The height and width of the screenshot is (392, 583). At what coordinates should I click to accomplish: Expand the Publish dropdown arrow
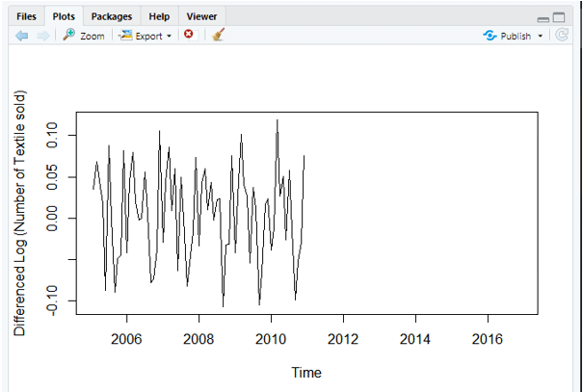coord(541,36)
